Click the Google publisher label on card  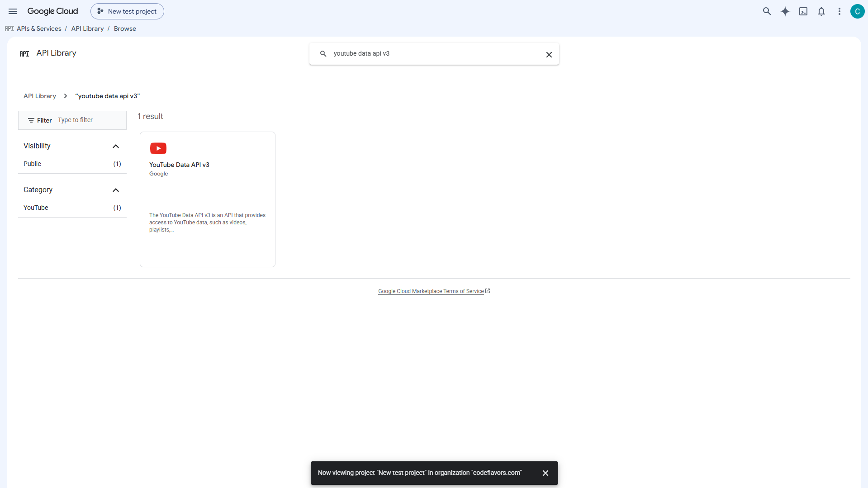[158, 174]
